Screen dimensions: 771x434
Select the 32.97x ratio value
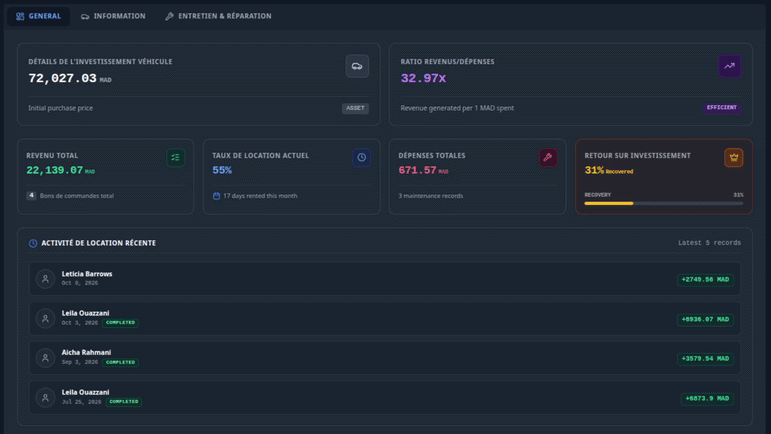tap(423, 79)
